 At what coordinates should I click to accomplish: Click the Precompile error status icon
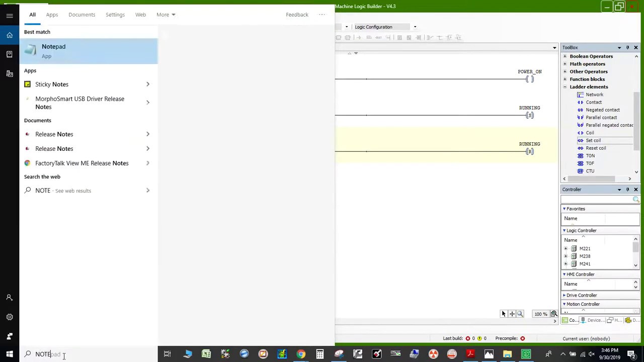522,338
